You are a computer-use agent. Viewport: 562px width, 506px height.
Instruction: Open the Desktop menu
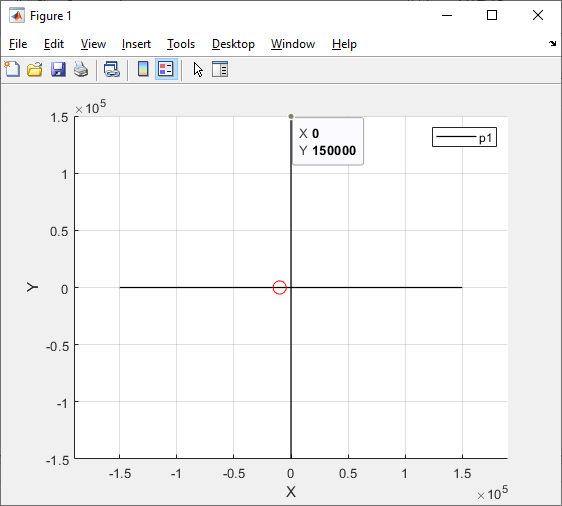coord(233,44)
